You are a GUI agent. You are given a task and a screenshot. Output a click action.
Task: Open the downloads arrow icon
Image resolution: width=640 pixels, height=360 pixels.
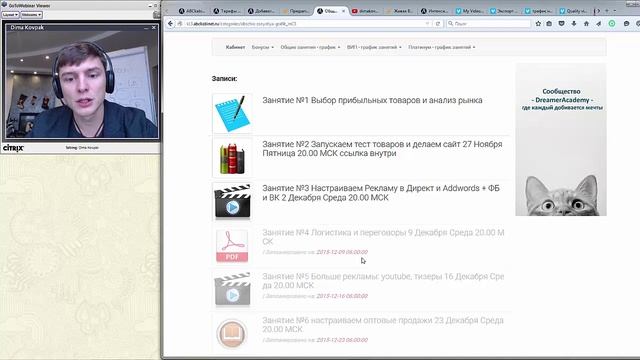coord(574,24)
